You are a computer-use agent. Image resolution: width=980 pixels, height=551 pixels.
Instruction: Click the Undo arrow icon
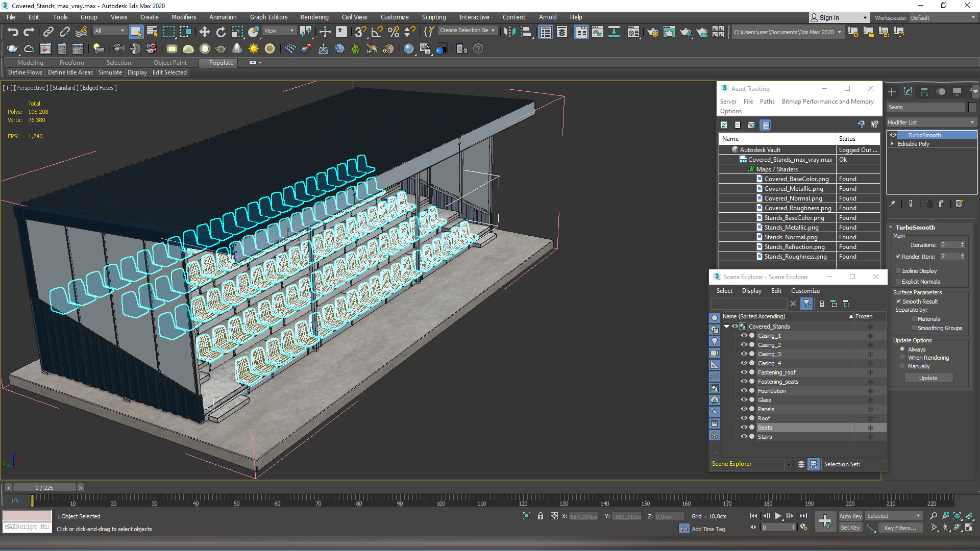(12, 32)
